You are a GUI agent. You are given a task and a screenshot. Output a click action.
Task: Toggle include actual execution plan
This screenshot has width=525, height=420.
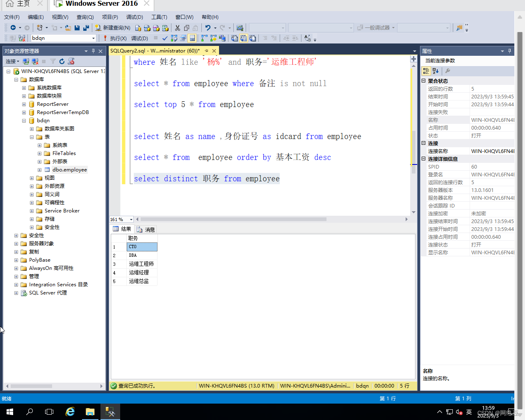pos(204,38)
